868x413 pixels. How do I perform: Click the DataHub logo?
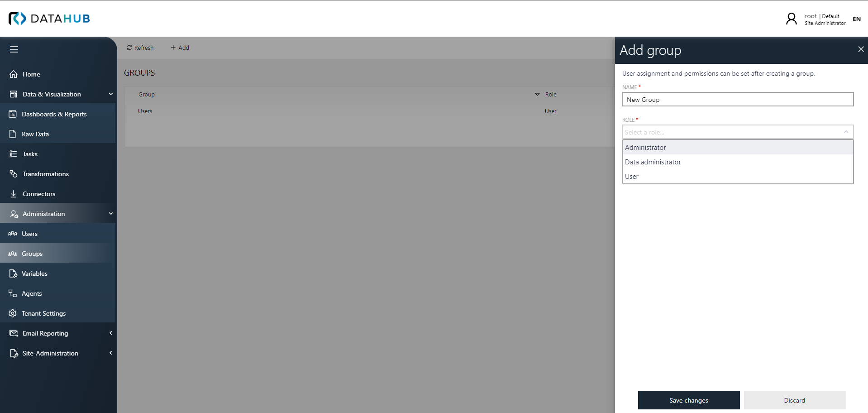[x=49, y=18]
